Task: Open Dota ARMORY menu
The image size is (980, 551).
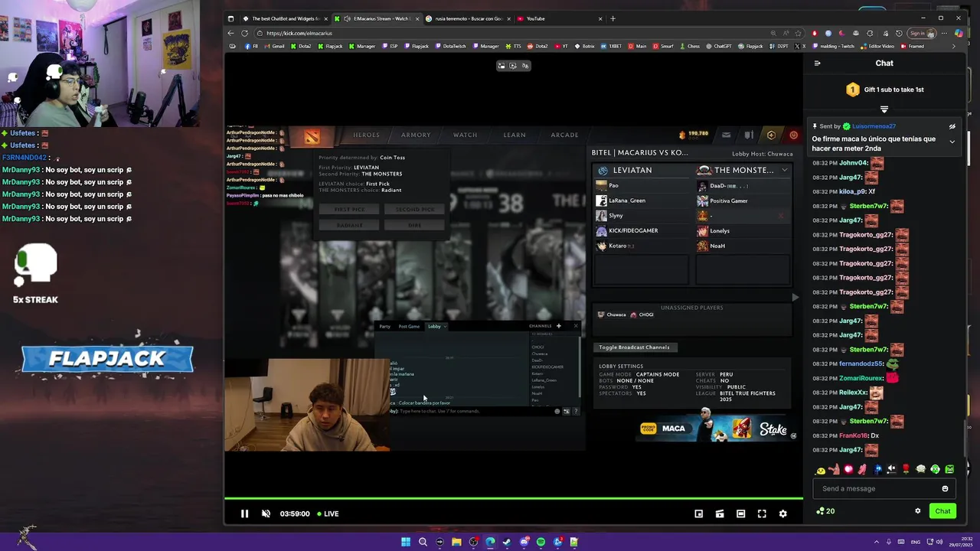Action: [416, 135]
